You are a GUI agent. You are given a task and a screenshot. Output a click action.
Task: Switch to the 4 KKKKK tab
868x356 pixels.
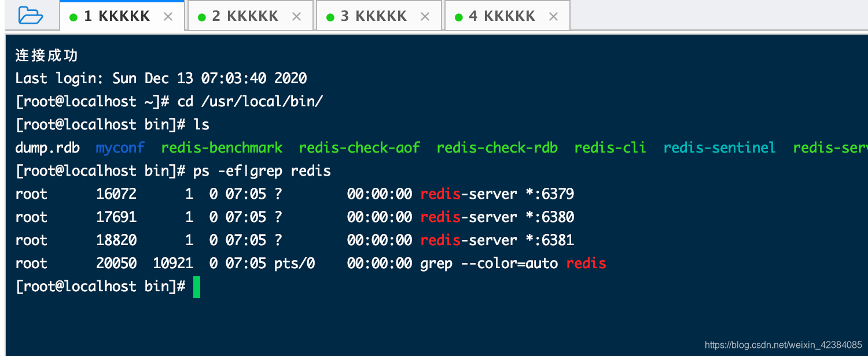(x=507, y=16)
